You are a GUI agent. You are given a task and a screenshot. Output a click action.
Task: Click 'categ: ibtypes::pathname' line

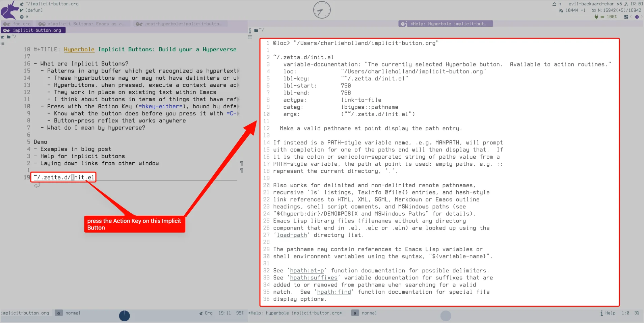pyautogui.click(x=341, y=107)
